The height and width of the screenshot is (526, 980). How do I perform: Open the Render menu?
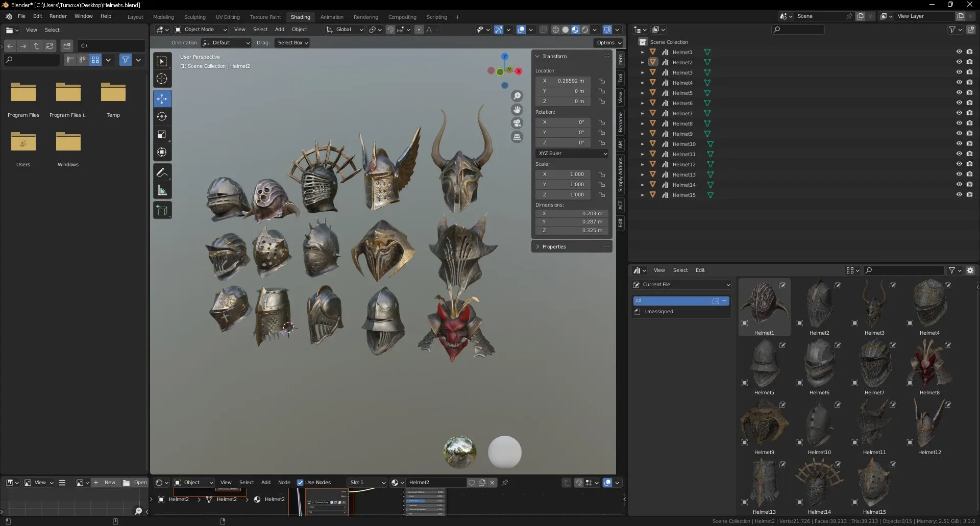point(58,16)
